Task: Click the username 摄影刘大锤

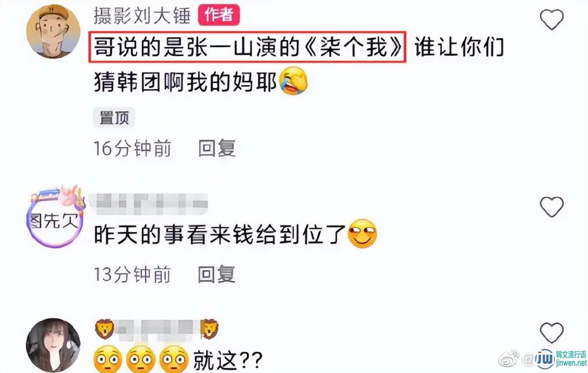Action: point(142,16)
